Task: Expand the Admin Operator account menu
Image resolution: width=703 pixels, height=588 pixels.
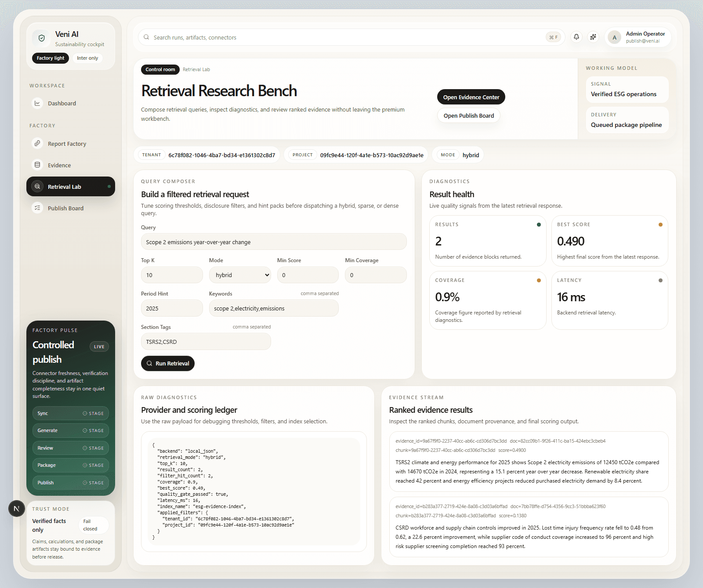Action: pyautogui.click(x=638, y=37)
